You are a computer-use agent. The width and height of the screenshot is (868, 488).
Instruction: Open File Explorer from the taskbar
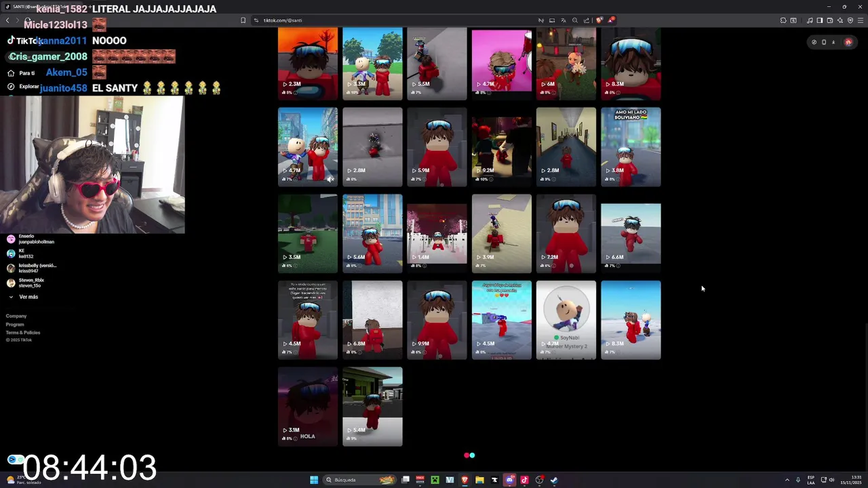tap(479, 480)
